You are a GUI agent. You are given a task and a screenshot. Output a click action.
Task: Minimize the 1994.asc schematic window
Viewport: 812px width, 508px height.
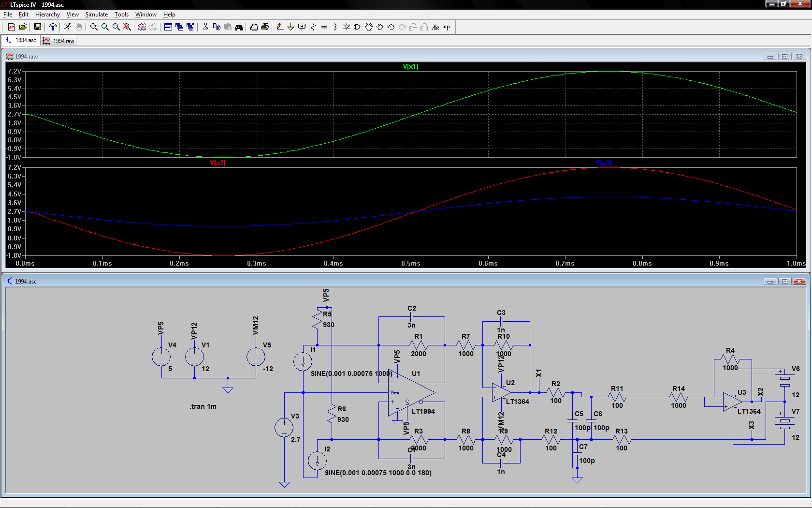pos(770,282)
